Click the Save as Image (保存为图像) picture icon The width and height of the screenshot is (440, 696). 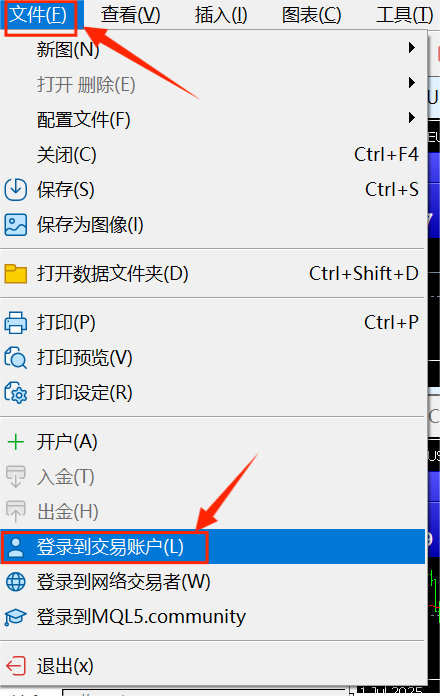(x=16, y=225)
